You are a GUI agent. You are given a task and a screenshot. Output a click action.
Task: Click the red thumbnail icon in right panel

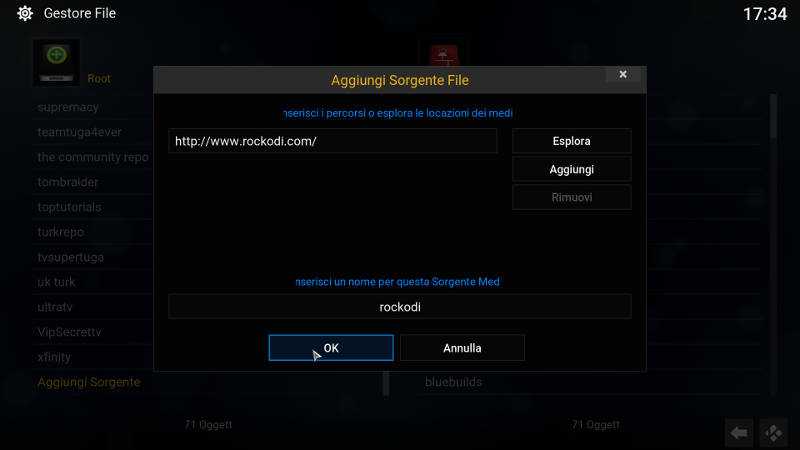click(444, 56)
